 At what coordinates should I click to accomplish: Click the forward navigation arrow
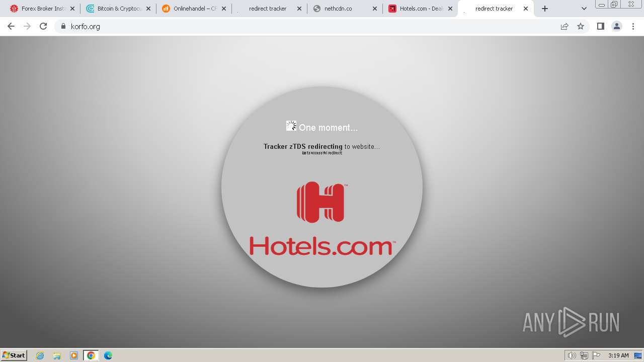click(x=27, y=26)
